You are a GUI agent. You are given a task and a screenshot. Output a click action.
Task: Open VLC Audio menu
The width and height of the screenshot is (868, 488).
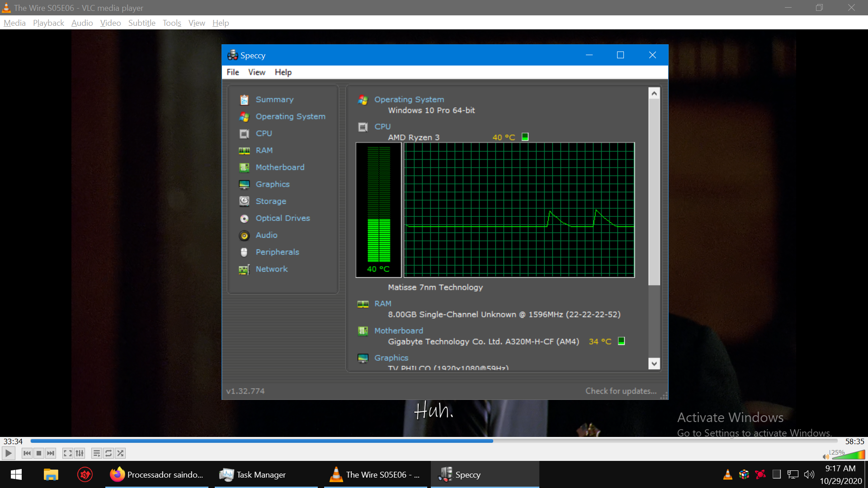click(82, 23)
